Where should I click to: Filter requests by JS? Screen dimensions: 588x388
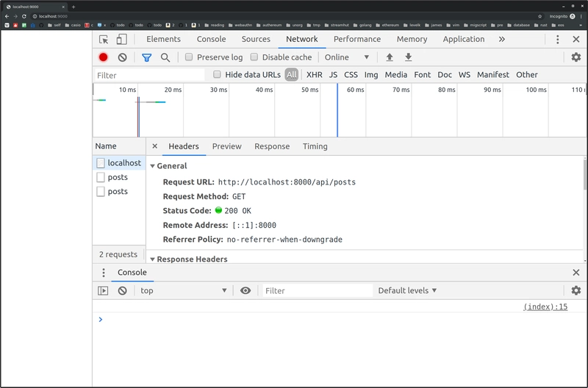(333, 75)
